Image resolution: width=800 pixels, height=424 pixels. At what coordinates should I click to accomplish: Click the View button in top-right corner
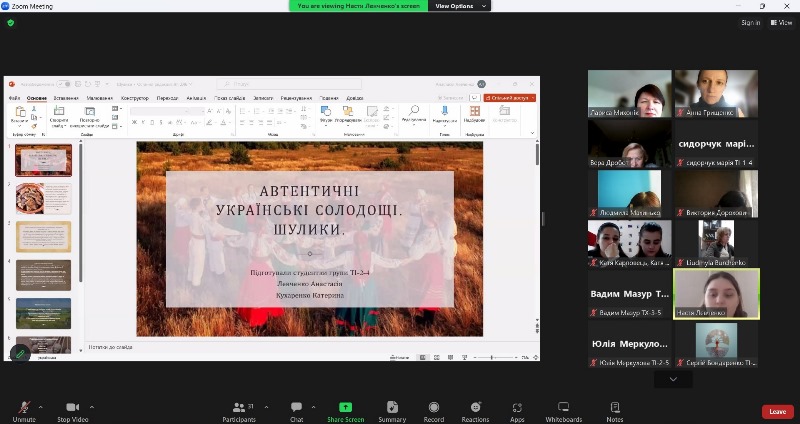(781, 23)
